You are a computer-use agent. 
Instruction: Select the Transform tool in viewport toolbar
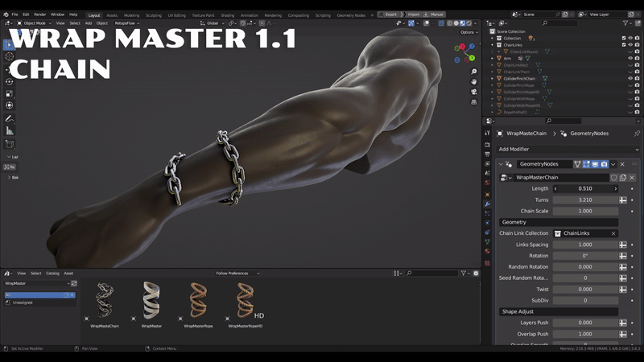coord(9,105)
